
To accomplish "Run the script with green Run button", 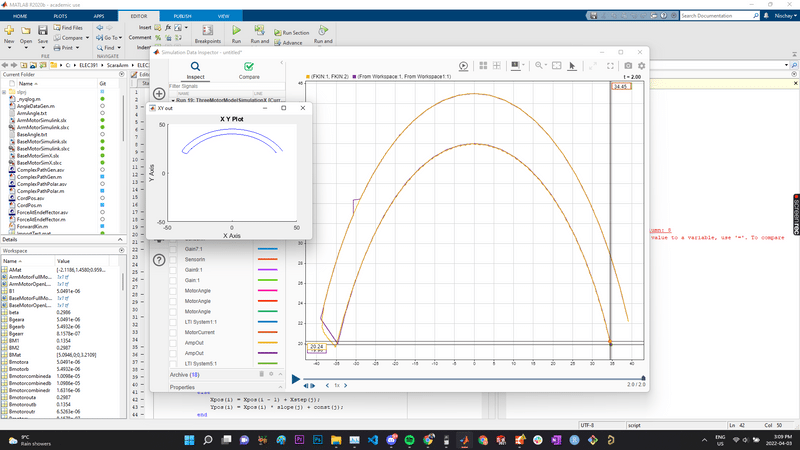I will [x=236, y=34].
